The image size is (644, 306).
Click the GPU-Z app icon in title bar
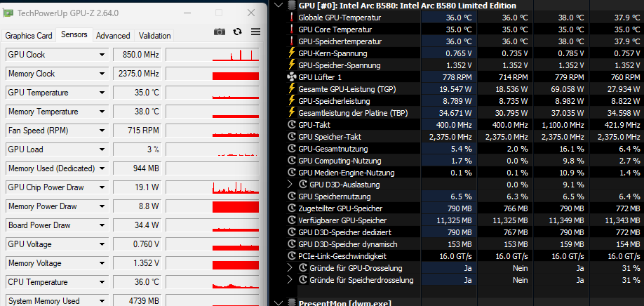[x=8, y=13]
